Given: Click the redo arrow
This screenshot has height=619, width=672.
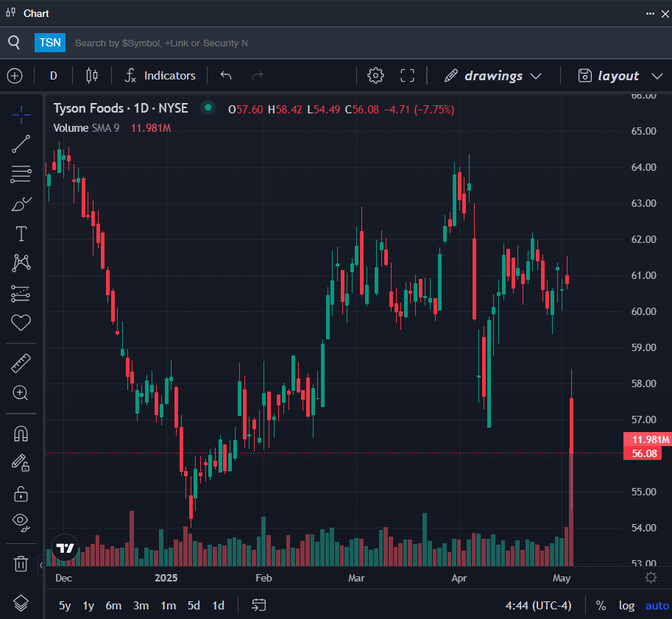Looking at the screenshot, I should pyautogui.click(x=257, y=76).
